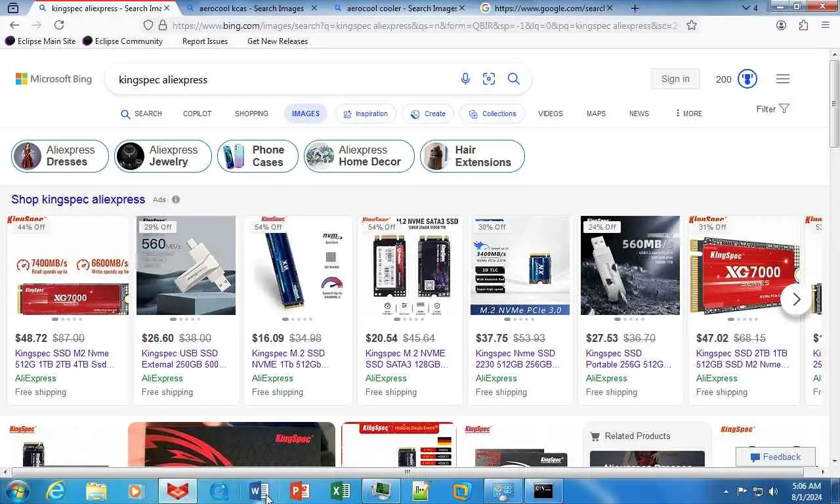Go to the SHOPPING tab
This screenshot has width=840, height=504.
(251, 114)
